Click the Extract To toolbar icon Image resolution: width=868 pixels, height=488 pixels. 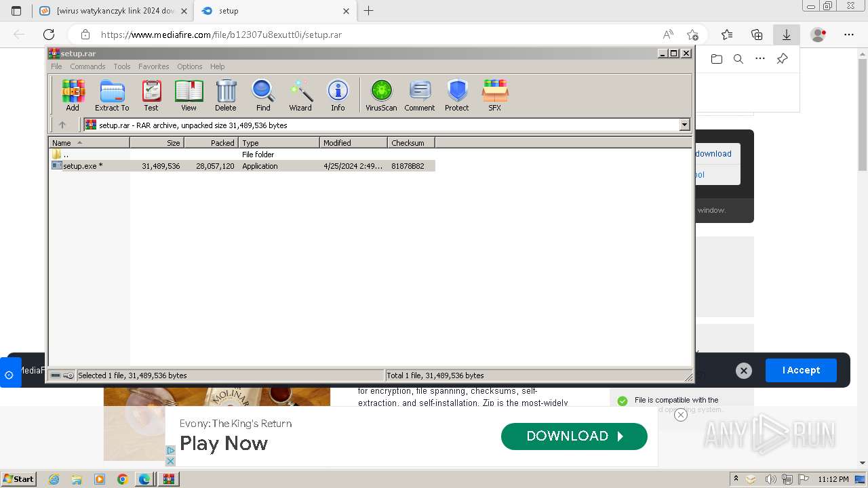(112, 95)
